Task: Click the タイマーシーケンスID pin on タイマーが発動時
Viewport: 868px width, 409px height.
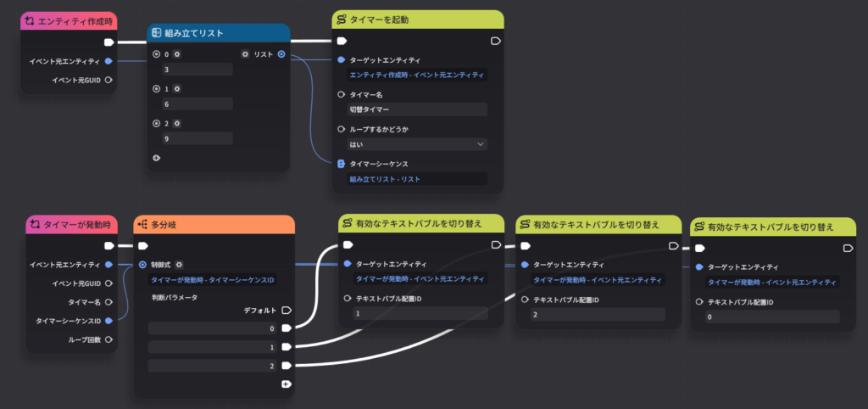Action: point(108,321)
